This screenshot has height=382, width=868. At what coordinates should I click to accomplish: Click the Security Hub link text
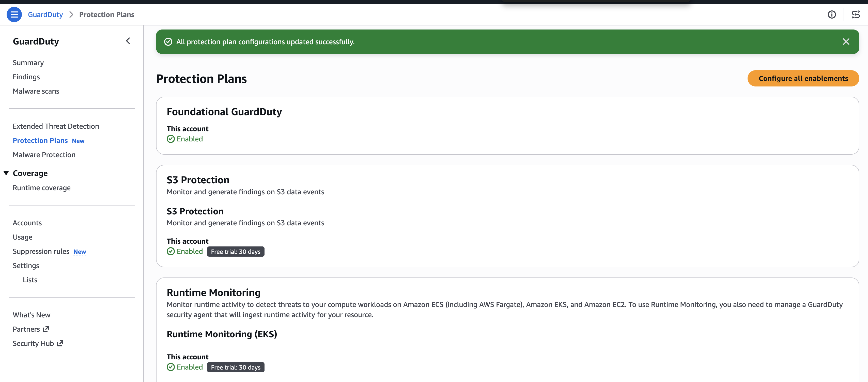(33, 343)
